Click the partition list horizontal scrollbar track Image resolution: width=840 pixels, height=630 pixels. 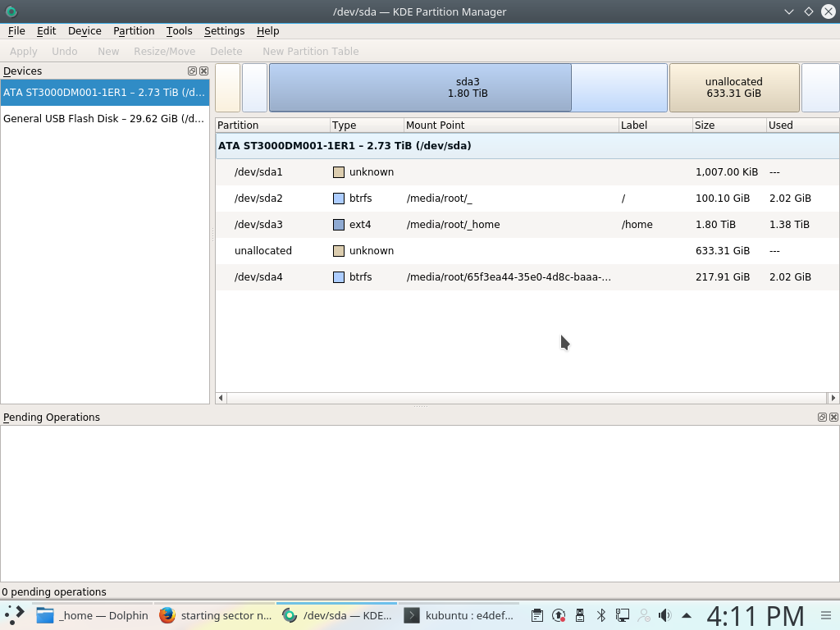(527, 398)
